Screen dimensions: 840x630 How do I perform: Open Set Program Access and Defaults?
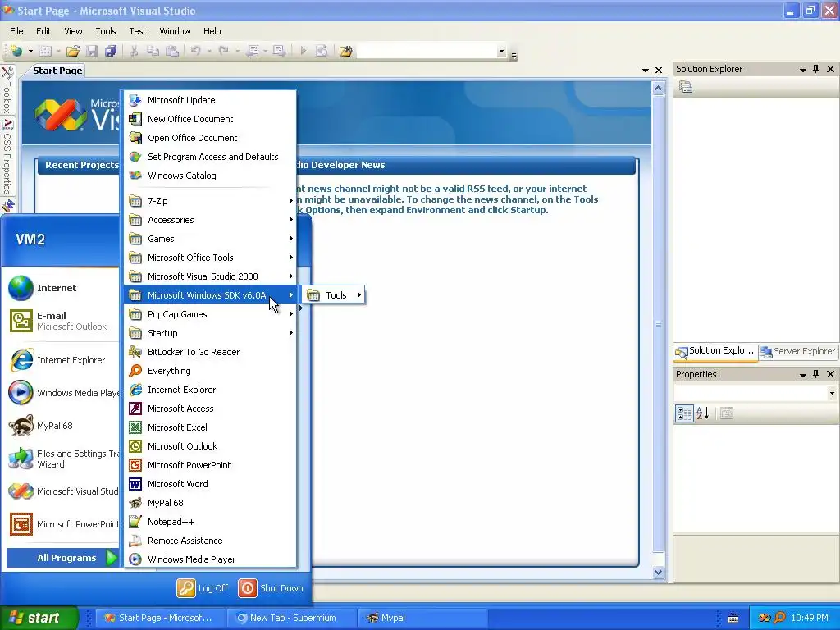tap(210, 157)
